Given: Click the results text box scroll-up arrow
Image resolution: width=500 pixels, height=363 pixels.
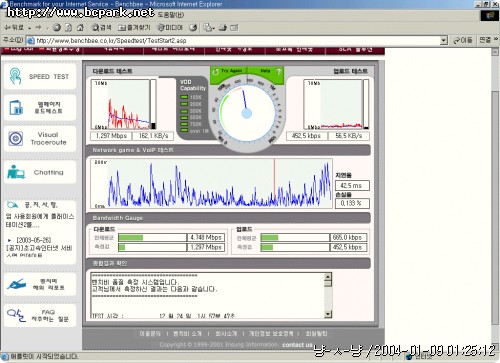Looking at the screenshot, I should (x=328, y=276).
